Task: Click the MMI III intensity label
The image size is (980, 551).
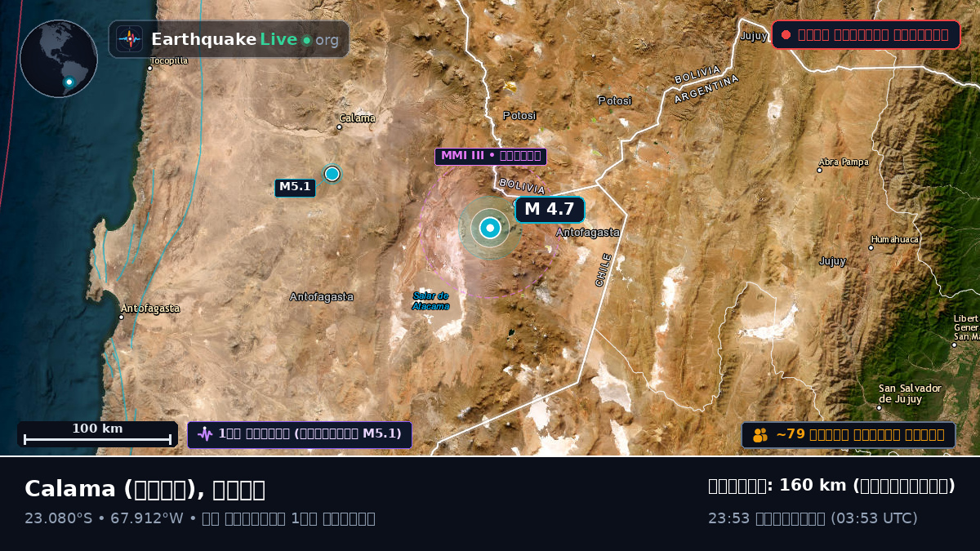Action: click(491, 156)
